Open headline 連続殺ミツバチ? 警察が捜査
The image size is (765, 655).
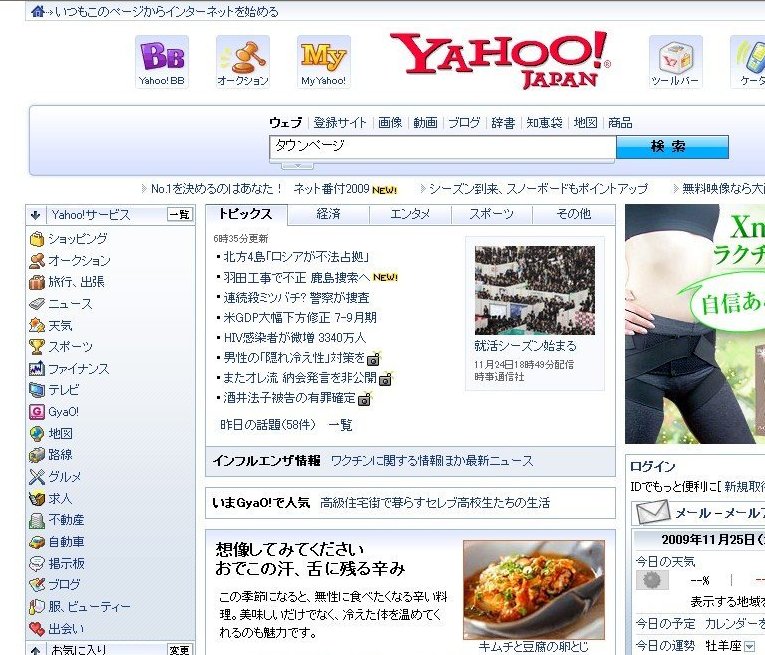pyautogui.click(x=296, y=298)
